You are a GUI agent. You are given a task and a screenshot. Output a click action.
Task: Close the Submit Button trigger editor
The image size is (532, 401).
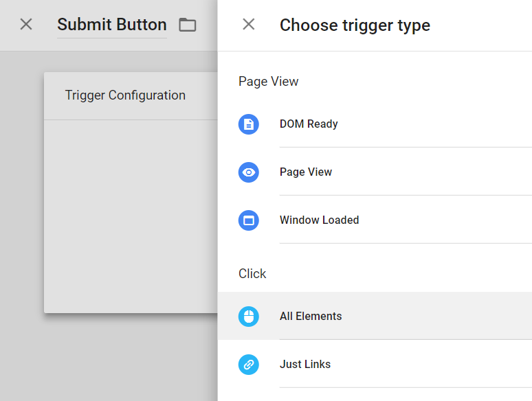pos(26,25)
